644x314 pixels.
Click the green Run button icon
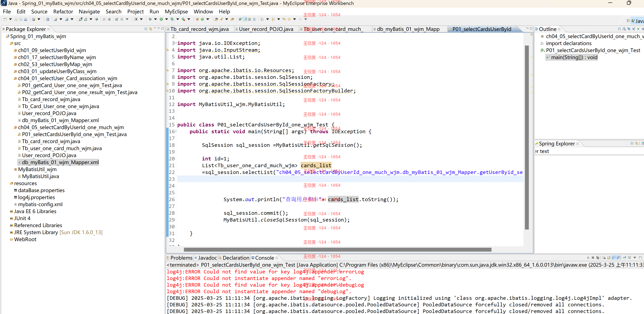coord(161,19)
